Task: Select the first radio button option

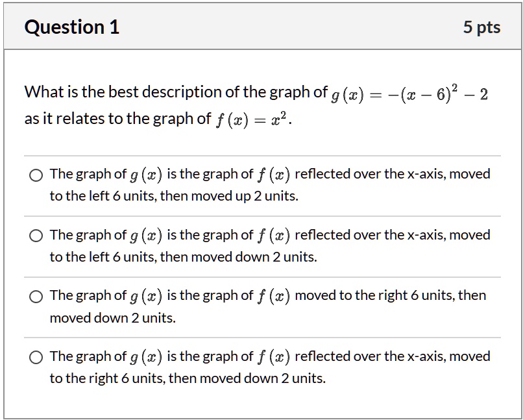Action: [36, 174]
